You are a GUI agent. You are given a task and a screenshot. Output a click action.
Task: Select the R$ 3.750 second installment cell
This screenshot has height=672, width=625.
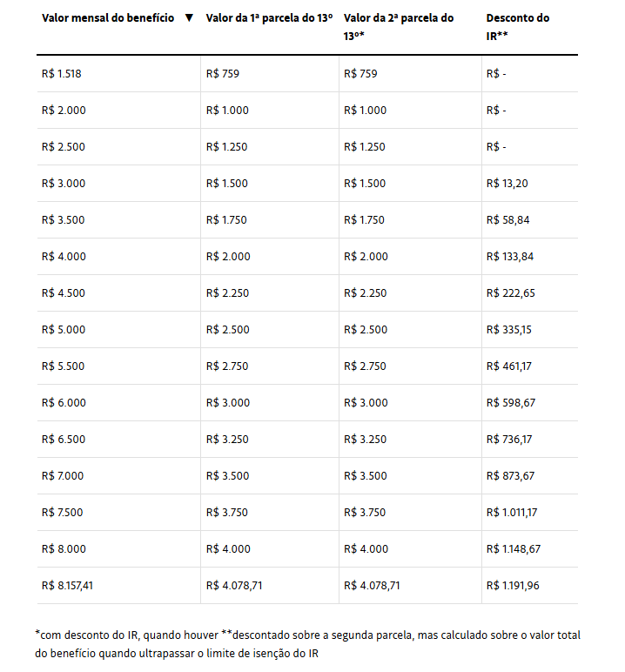(x=365, y=513)
